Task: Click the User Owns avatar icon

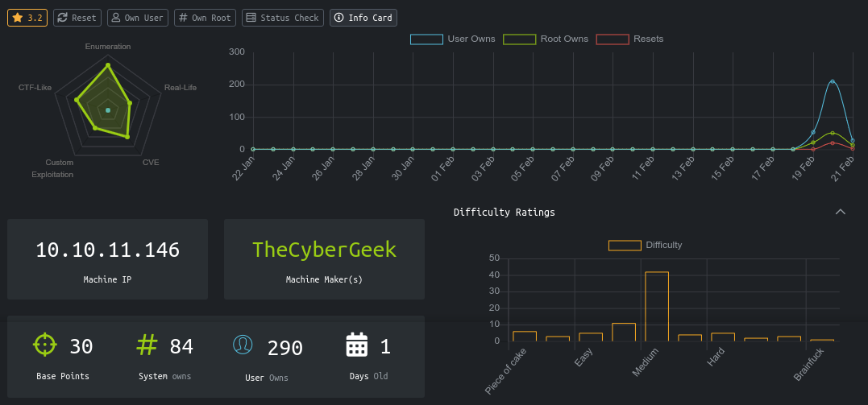Action: (x=243, y=345)
